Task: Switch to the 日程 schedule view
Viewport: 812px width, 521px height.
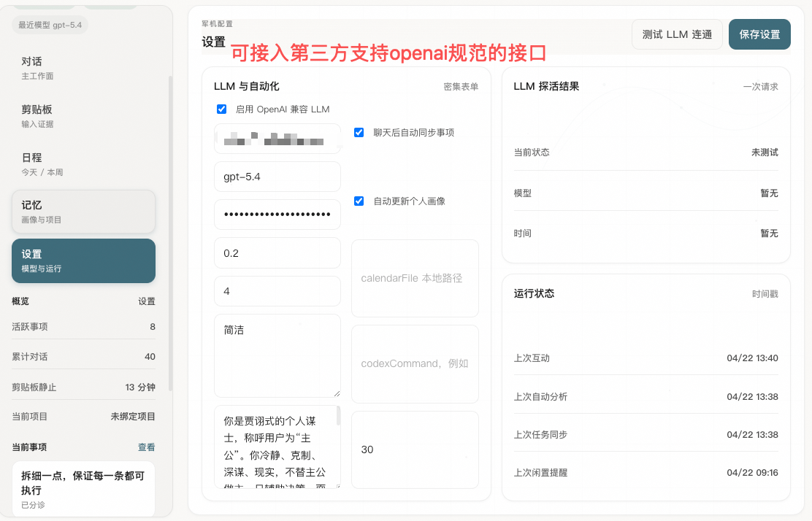Action: click(83, 164)
